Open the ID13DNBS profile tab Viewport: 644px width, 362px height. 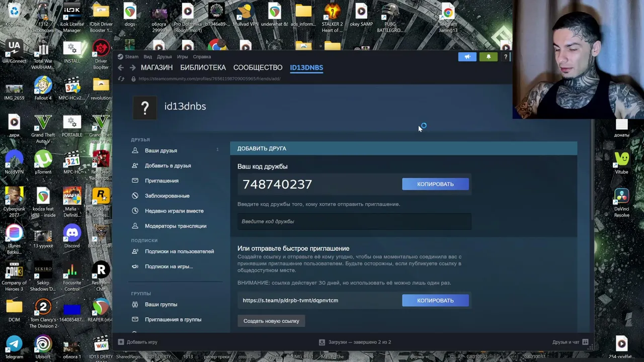(306, 67)
